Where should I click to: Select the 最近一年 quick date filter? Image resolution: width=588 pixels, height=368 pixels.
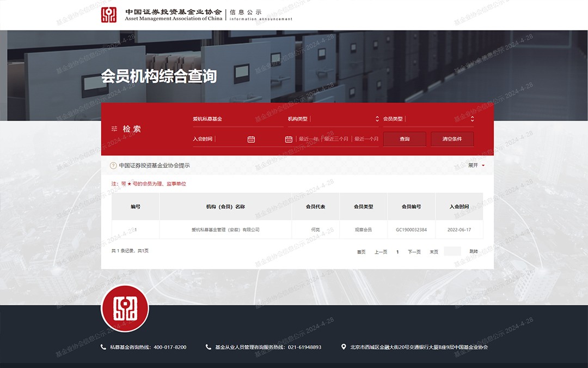[308, 139]
